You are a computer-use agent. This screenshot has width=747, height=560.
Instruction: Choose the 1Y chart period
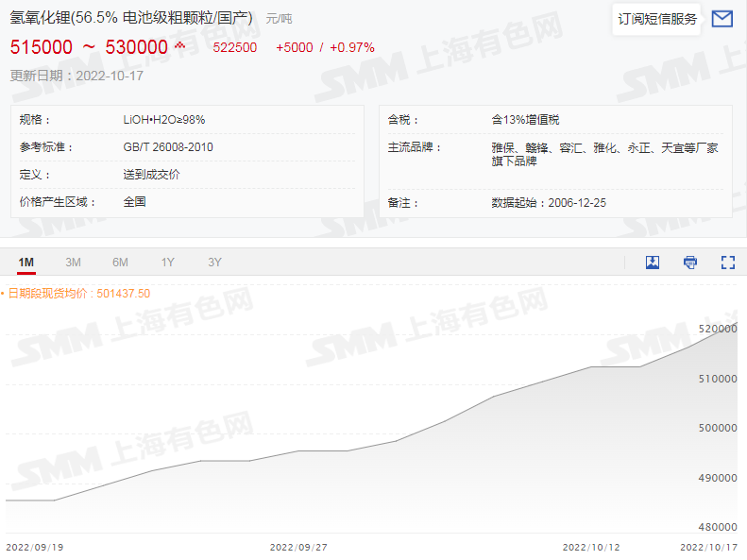[x=167, y=263]
